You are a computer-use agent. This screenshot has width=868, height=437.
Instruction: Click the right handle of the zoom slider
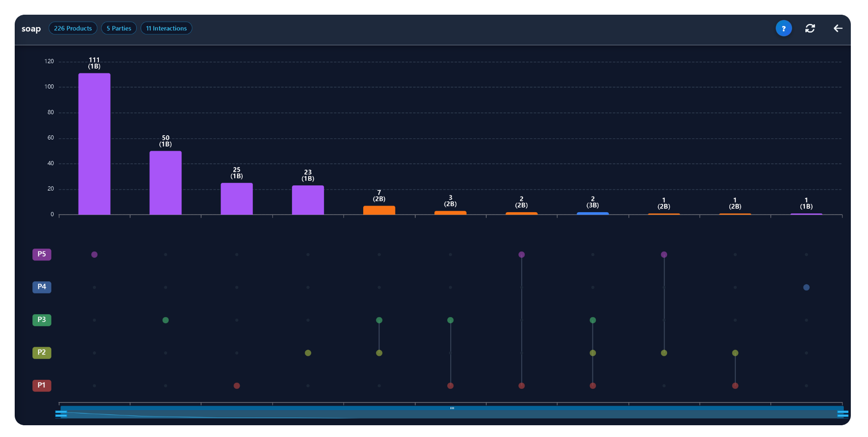point(843,414)
